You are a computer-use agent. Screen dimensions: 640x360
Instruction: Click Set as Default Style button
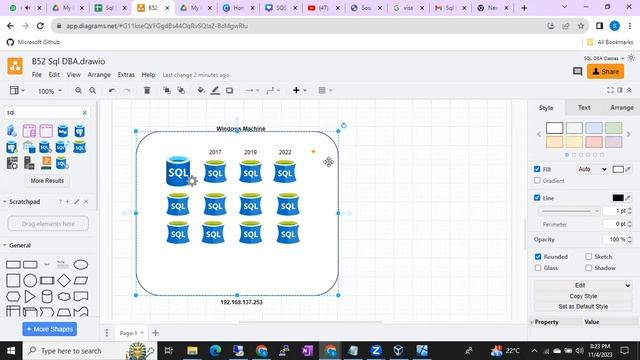[583, 307]
